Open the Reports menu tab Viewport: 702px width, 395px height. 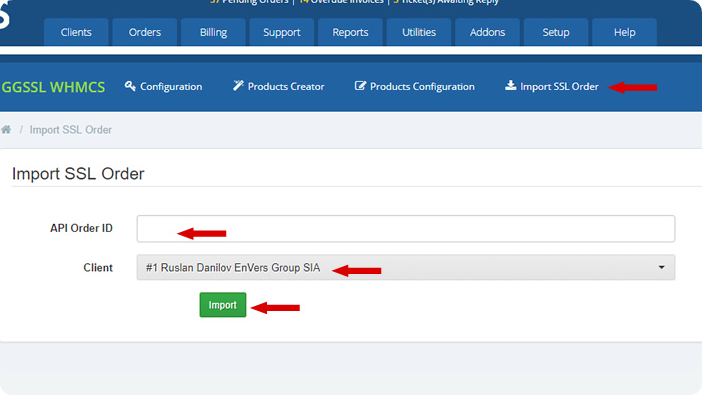(x=350, y=32)
